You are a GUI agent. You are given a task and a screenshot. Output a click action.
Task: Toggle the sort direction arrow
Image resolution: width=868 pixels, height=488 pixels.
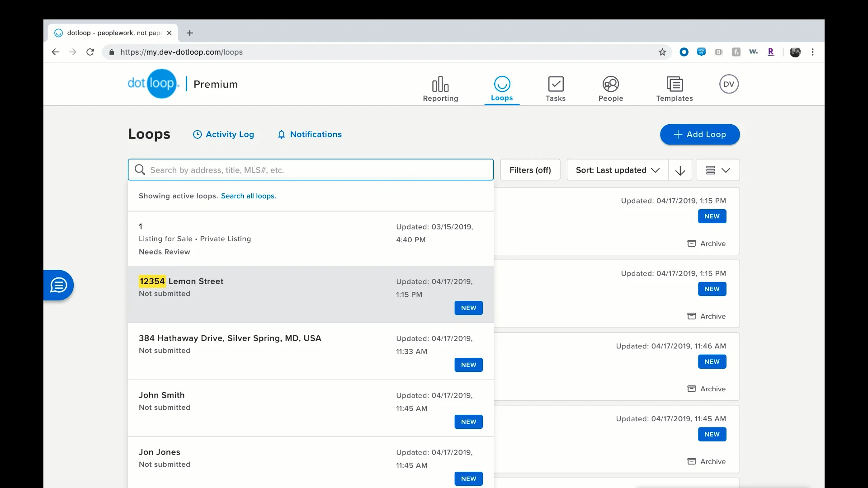pos(680,170)
